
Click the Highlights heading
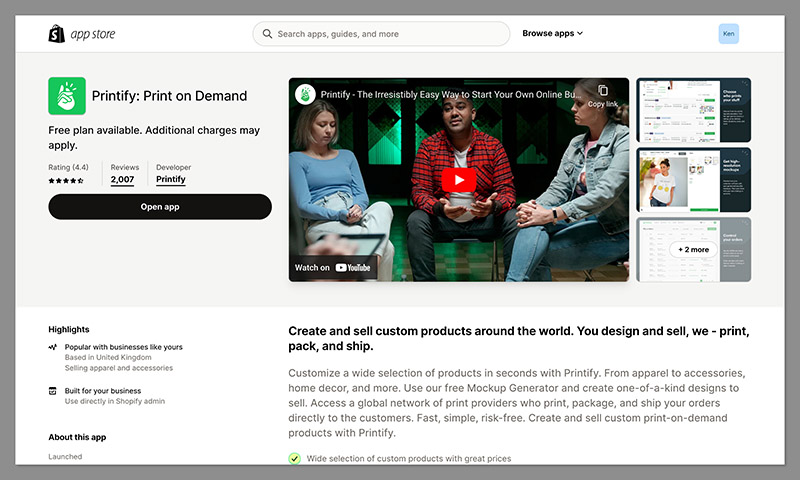pos(69,330)
